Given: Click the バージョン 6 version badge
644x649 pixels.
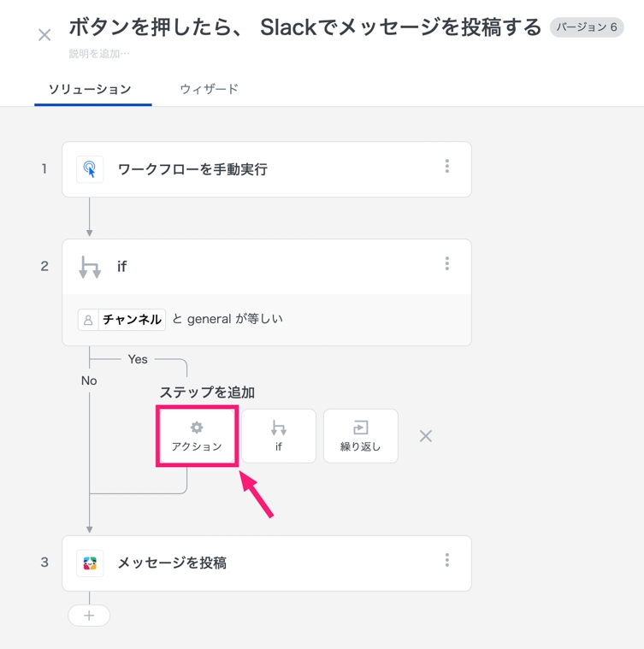Looking at the screenshot, I should click(587, 27).
